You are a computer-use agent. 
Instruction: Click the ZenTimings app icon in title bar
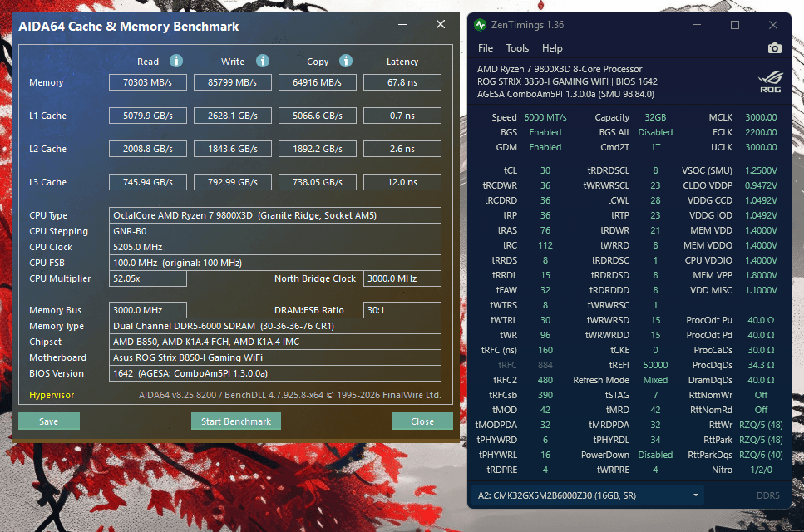click(481, 25)
